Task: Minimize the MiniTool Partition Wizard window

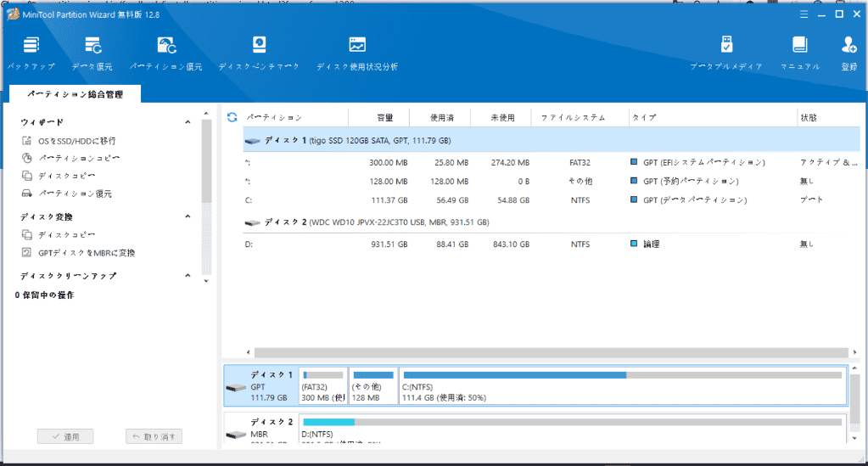Action: click(x=821, y=14)
